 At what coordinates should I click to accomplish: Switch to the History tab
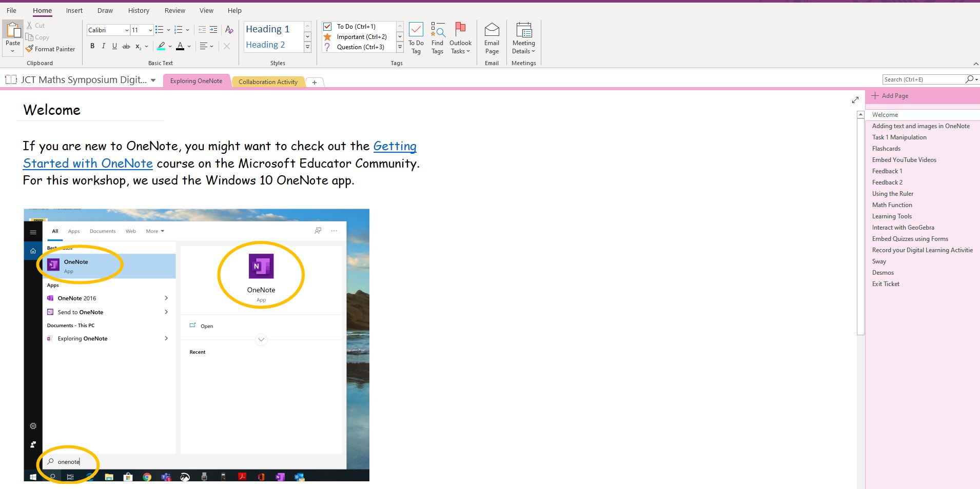[x=139, y=10]
